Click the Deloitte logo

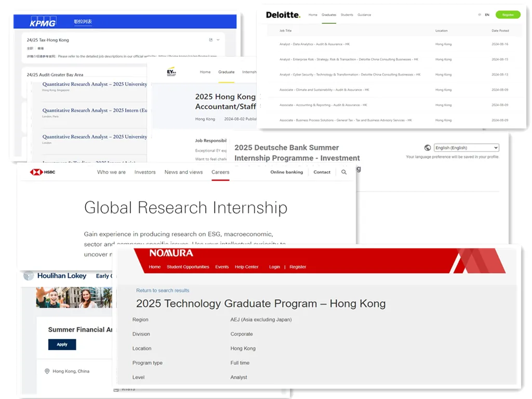(283, 15)
